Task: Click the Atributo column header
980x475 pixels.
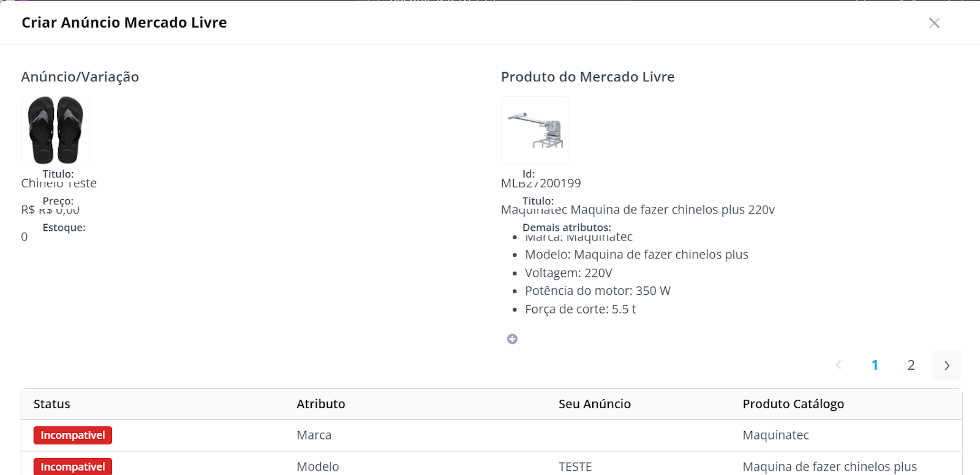Action: point(321,404)
